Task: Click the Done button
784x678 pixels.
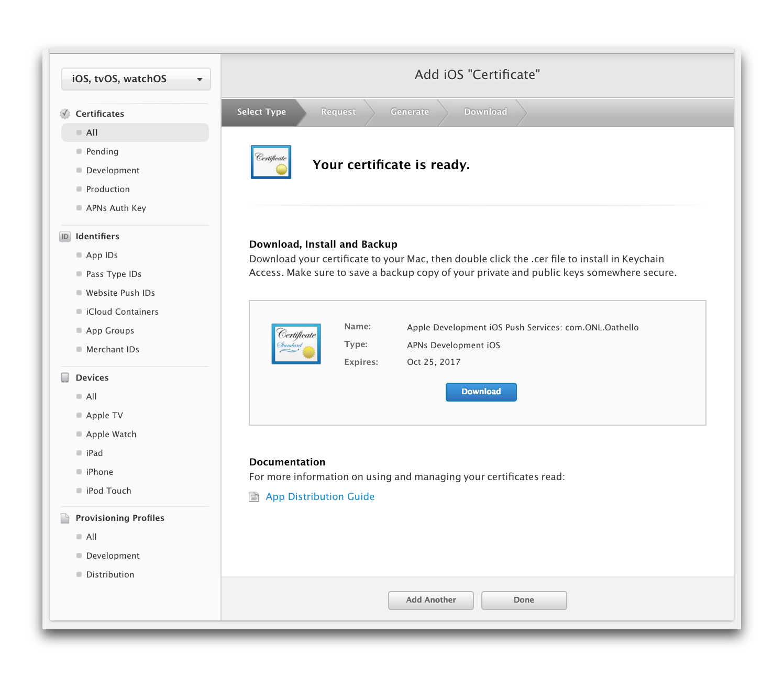Action: (524, 600)
